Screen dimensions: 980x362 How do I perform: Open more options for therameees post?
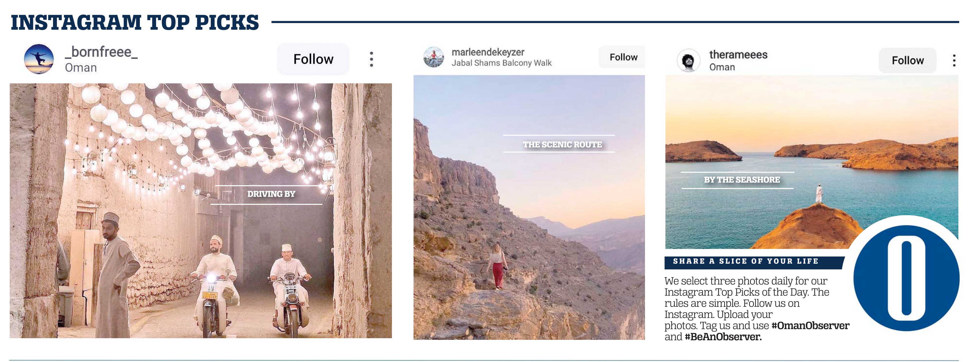(x=954, y=61)
